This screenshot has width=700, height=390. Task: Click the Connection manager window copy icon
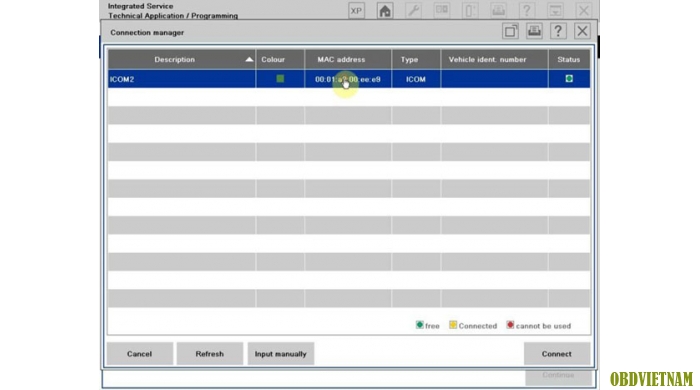tap(510, 31)
